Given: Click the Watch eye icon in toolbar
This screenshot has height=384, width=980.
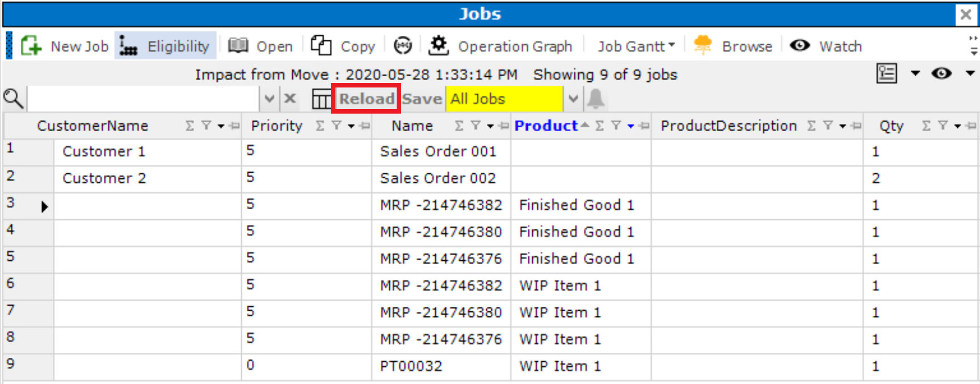Looking at the screenshot, I should [800, 45].
